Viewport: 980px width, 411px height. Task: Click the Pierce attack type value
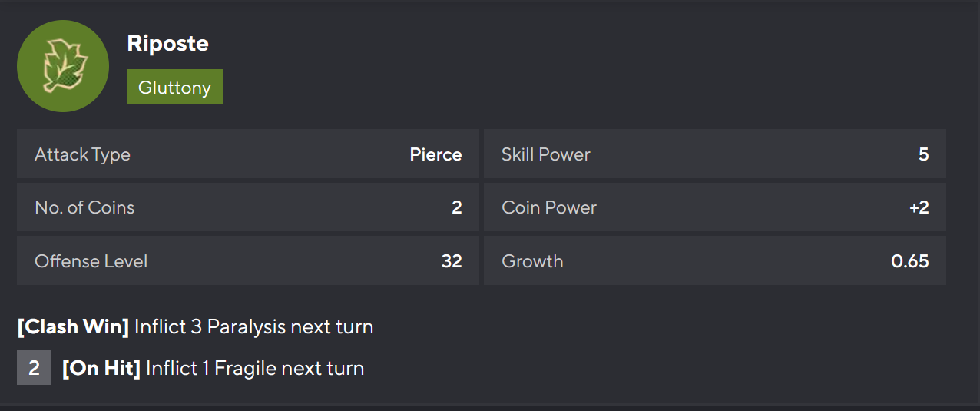click(x=435, y=154)
